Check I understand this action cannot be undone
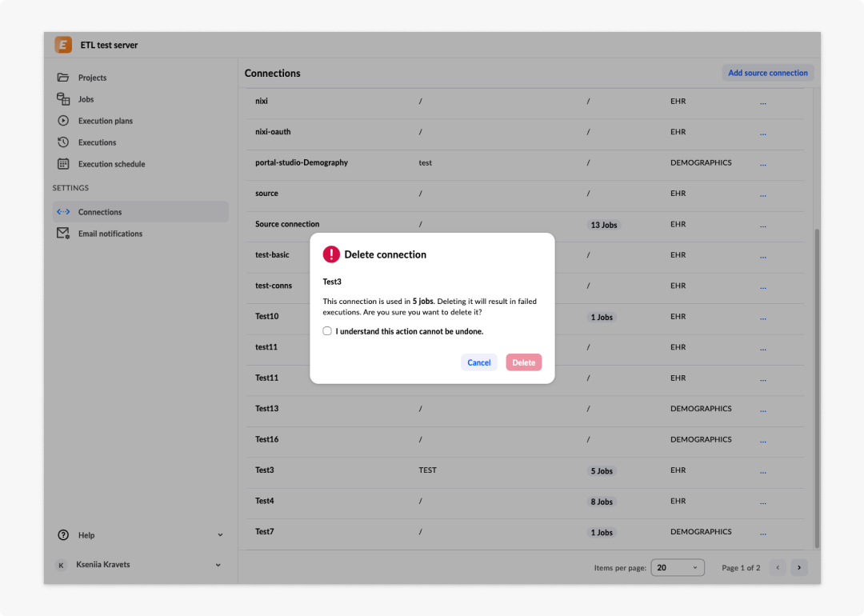The image size is (864, 616). (x=327, y=331)
